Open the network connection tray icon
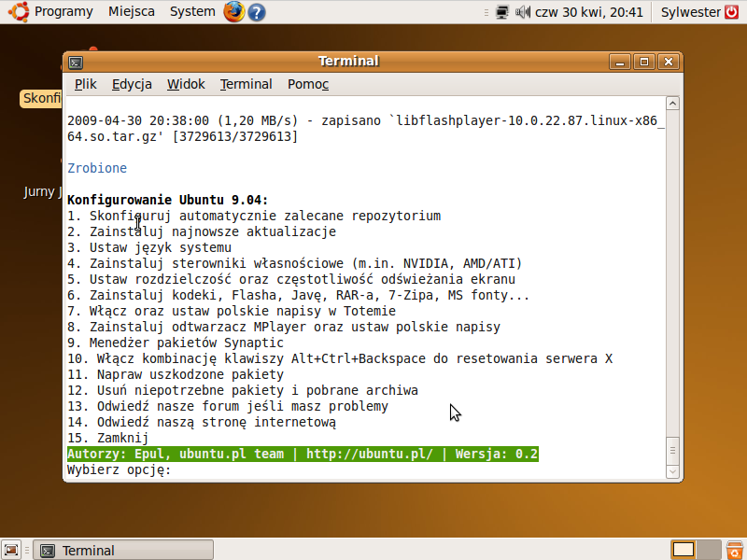This screenshot has width=747, height=560. (x=501, y=12)
